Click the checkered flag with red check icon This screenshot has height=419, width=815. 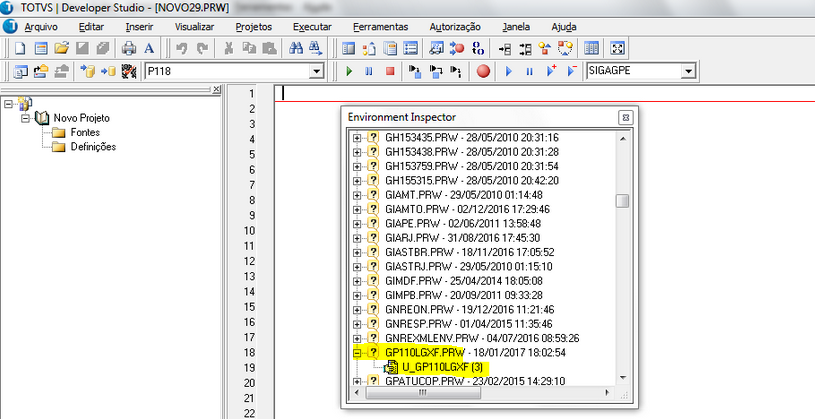(x=128, y=71)
